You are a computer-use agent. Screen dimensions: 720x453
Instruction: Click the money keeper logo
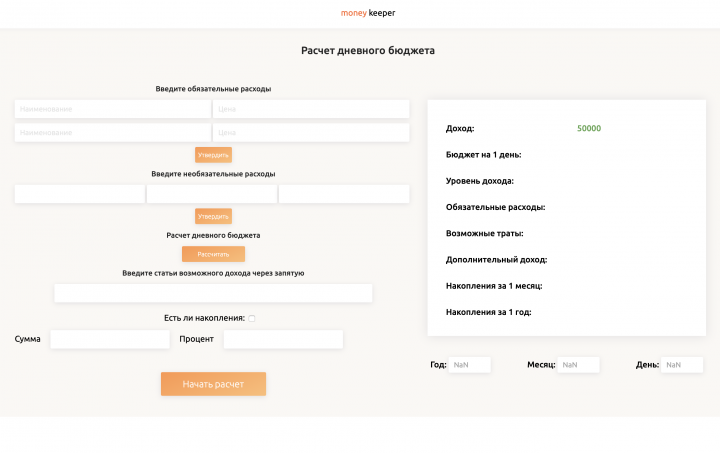click(367, 13)
